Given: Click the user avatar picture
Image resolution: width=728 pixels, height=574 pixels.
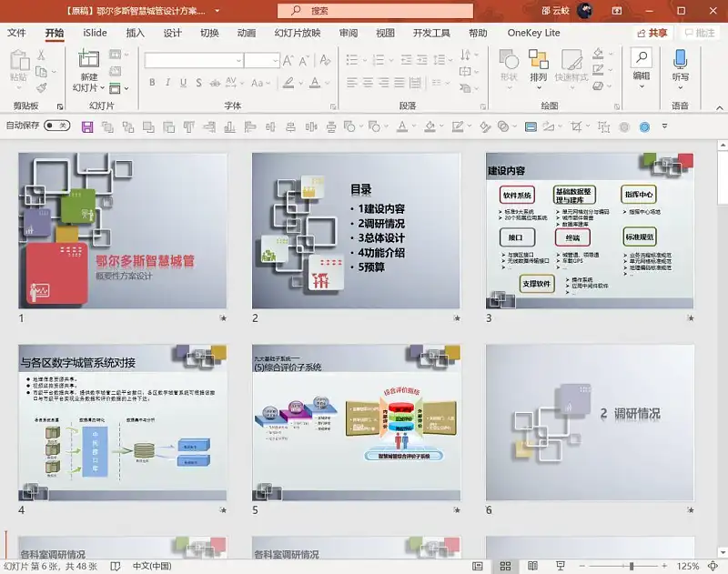Looking at the screenshot, I should [585, 10].
